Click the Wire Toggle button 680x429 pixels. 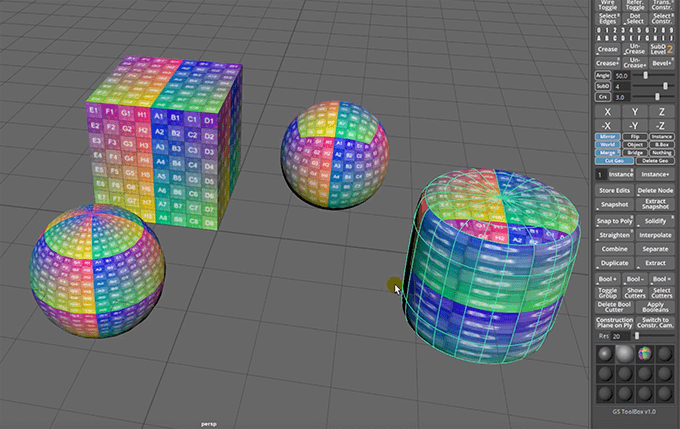pos(608,5)
